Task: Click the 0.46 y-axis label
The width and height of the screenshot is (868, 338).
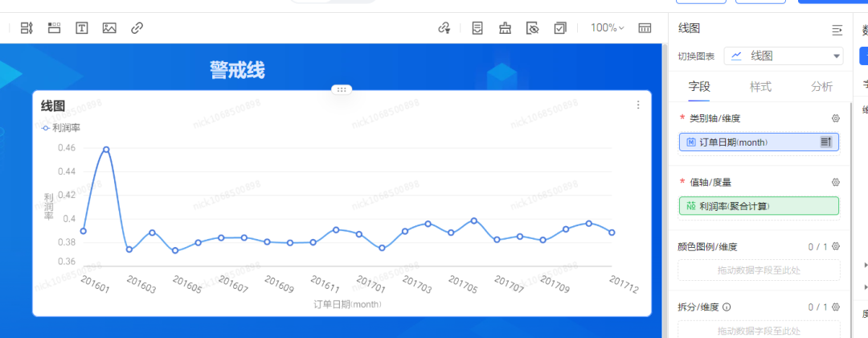Action: (67, 148)
